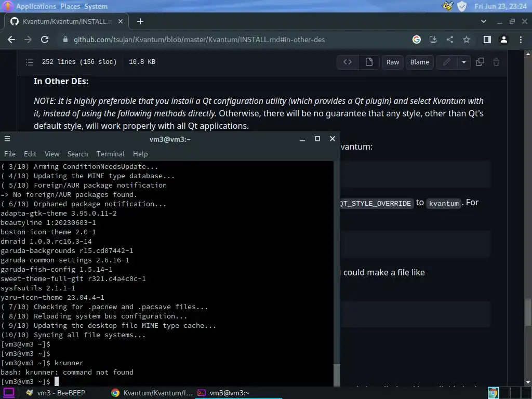Open the Places menu in top panel

[70, 6]
